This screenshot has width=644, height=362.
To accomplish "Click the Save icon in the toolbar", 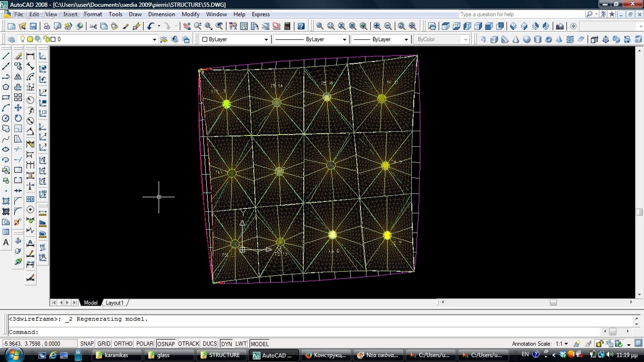I will [33, 26].
